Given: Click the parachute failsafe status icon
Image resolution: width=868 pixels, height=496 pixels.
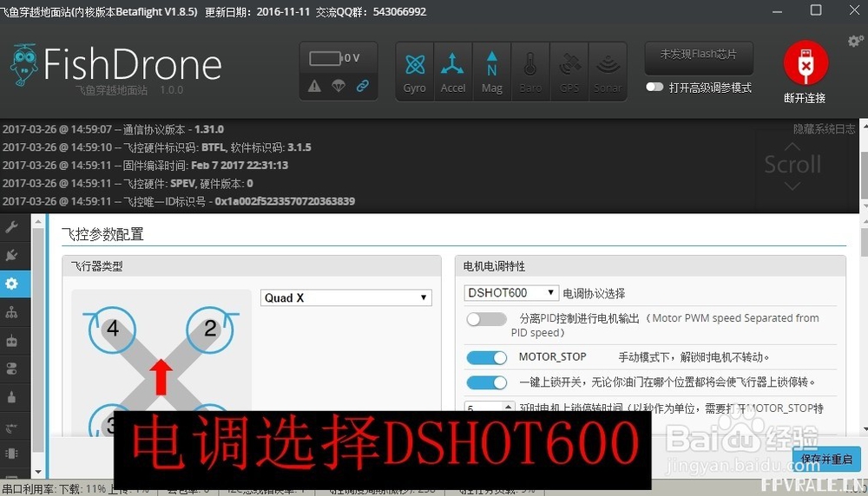Looking at the screenshot, I should click(x=339, y=86).
